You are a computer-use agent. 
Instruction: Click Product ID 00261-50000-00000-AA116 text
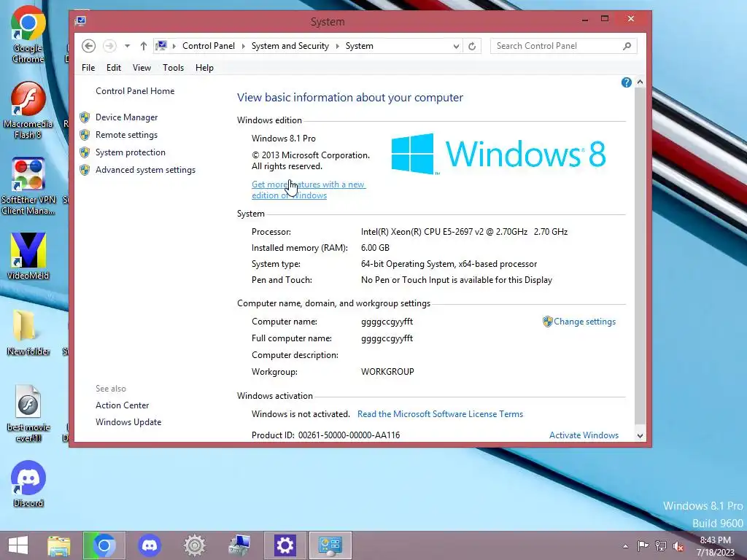click(x=326, y=435)
